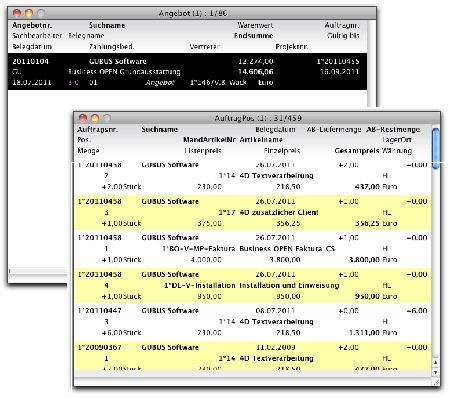Click scroll up arrow in AuftragPos window
Viewport: 451px width, 398px height.
point(436,363)
